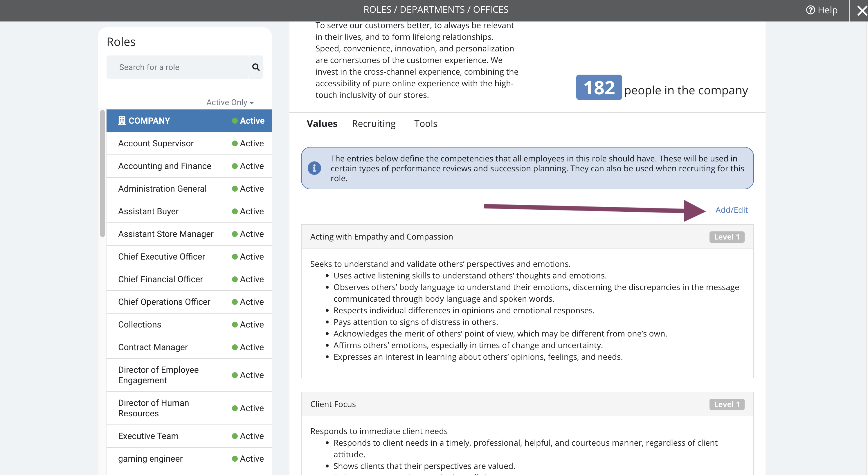Screen dimensions: 868x475
Task: Click the Client Focus competency header
Action: [527, 404]
